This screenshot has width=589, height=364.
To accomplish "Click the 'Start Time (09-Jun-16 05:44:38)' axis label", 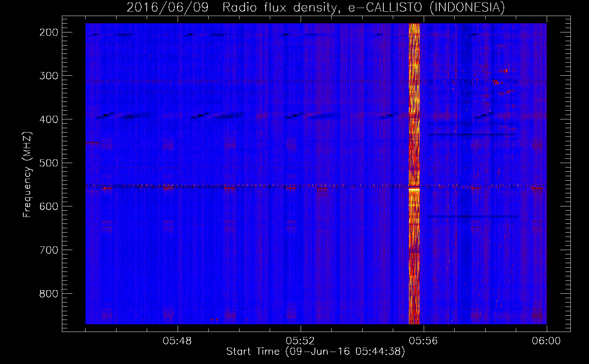I will pos(316,352).
